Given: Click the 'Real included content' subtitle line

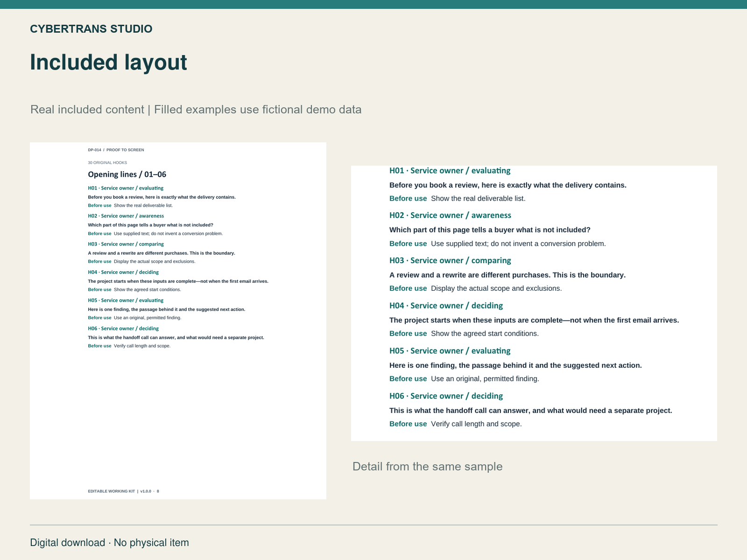Looking at the screenshot, I should pos(196,110).
